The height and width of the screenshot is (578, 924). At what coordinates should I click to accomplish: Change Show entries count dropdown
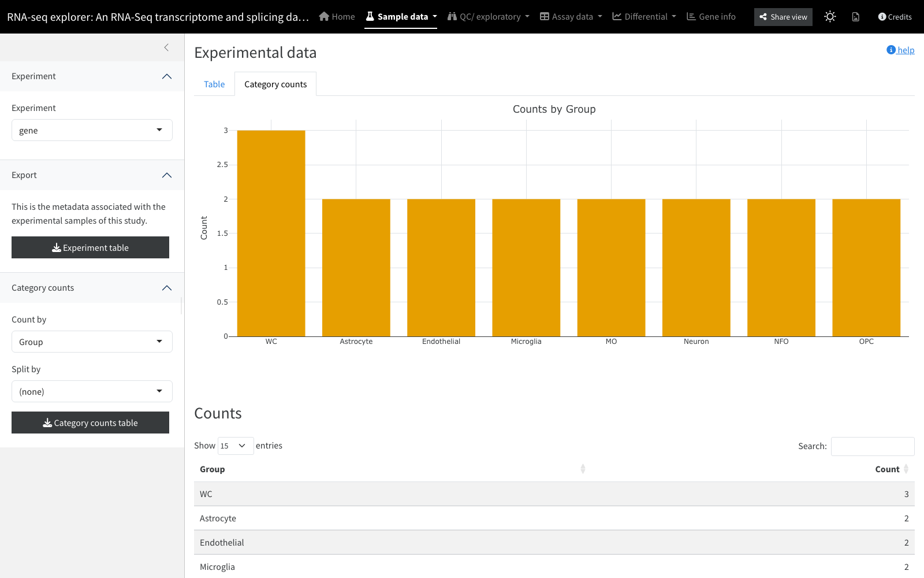point(236,446)
